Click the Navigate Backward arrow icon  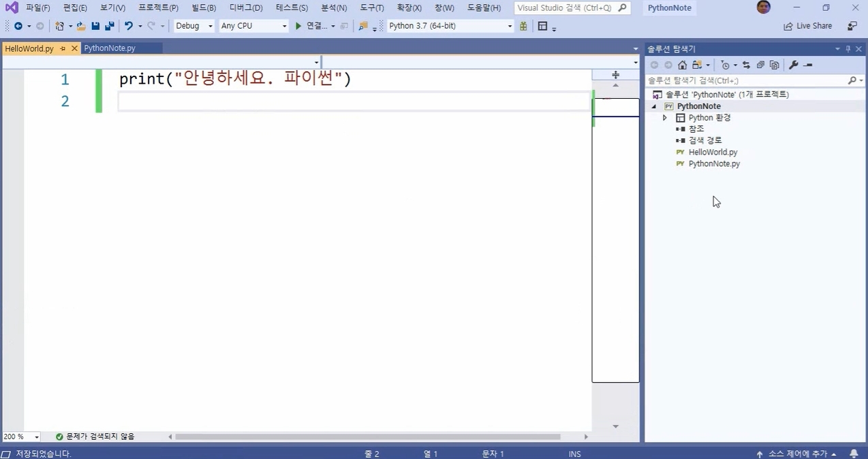point(18,26)
